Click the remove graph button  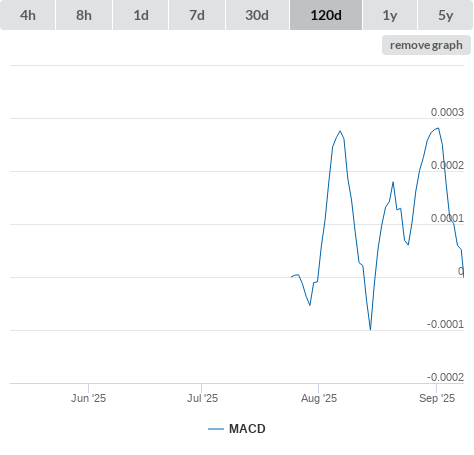click(x=426, y=45)
